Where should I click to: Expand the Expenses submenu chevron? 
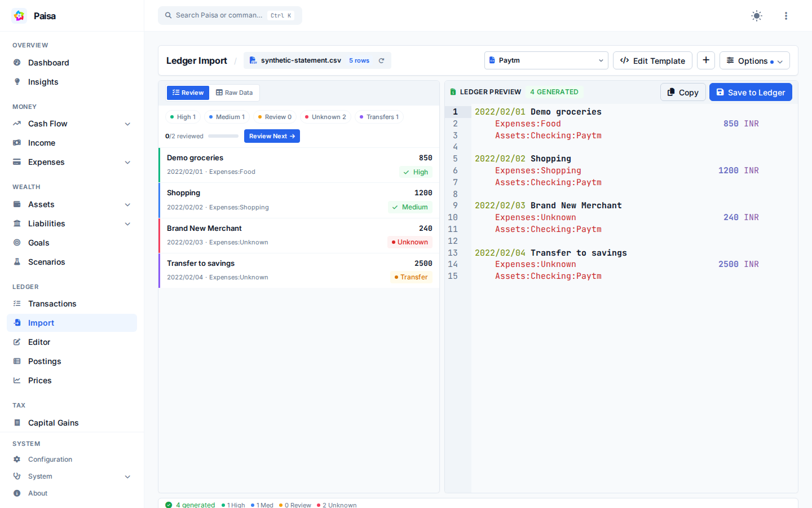click(127, 163)
